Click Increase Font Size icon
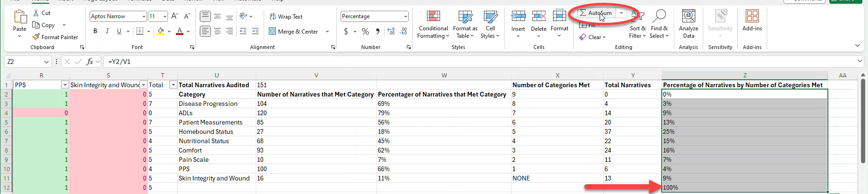 [175, 16]
